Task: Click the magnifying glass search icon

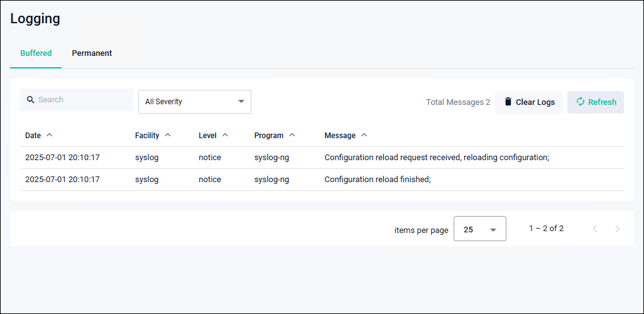Action: [30, 100]
